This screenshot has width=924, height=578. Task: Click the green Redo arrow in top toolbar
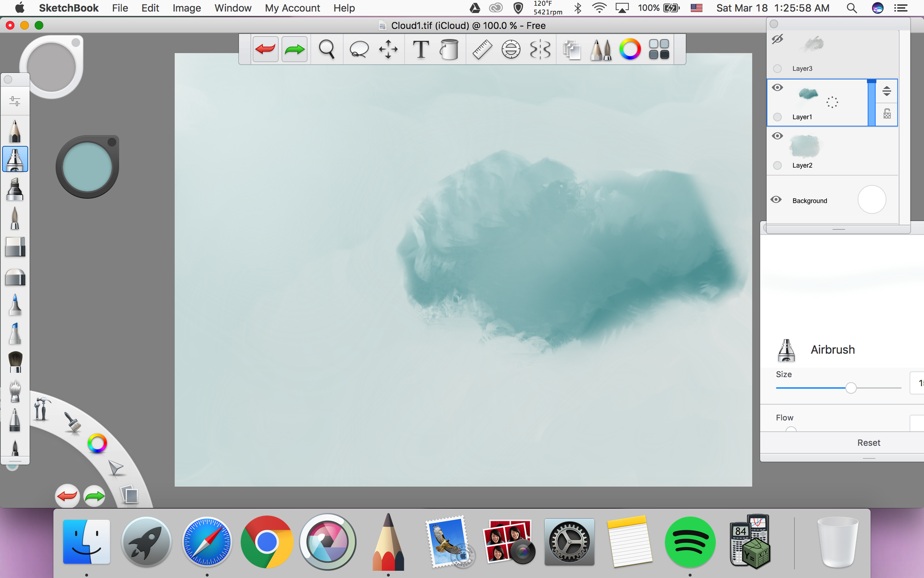pos(295,49)
